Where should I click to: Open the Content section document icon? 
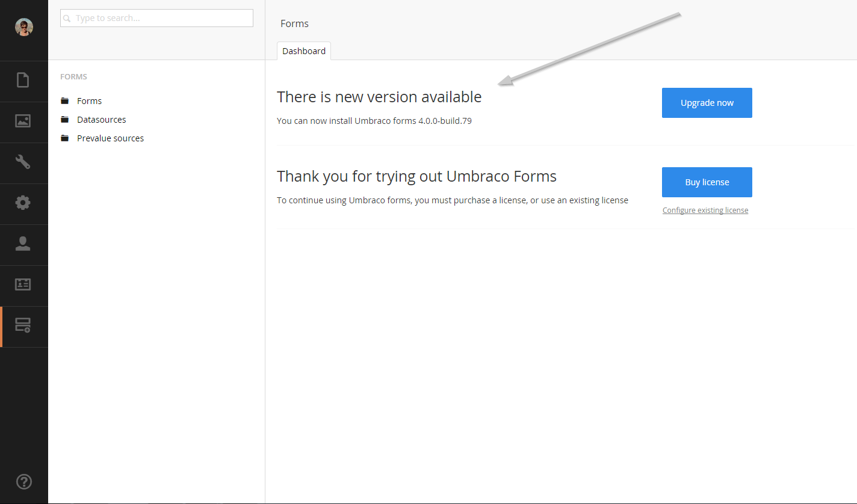[x=23, y=80]
